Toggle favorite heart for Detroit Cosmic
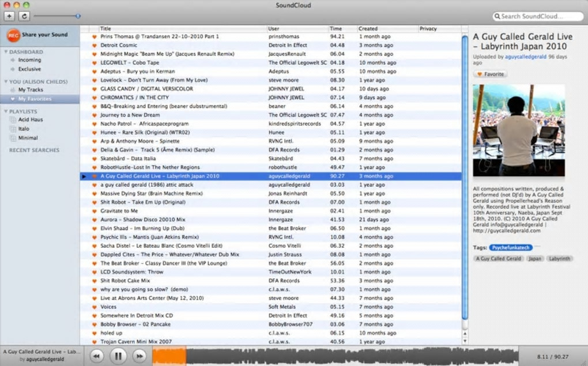 tap(95, 46)
